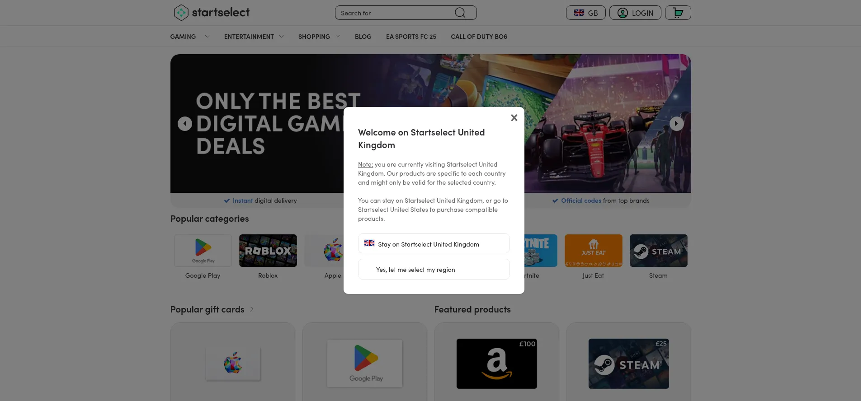Open the GAMING menu
Screen dimensions: 868x401
183,37
